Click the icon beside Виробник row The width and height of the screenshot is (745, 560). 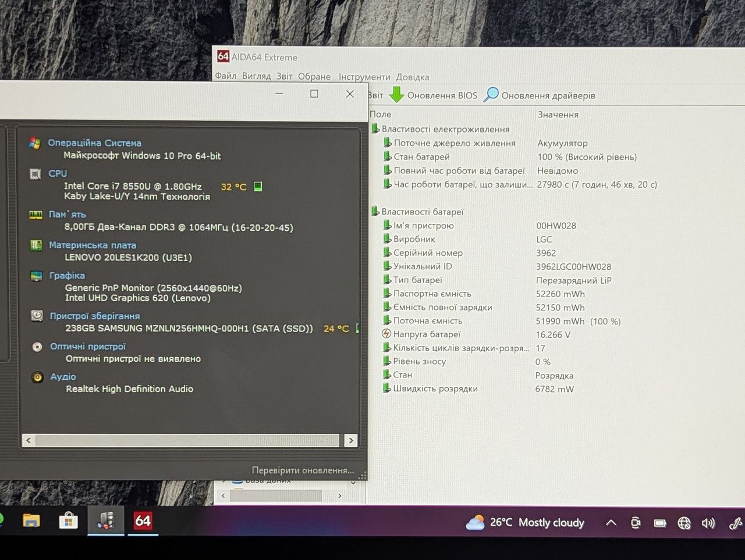click(x=387, y=238)
